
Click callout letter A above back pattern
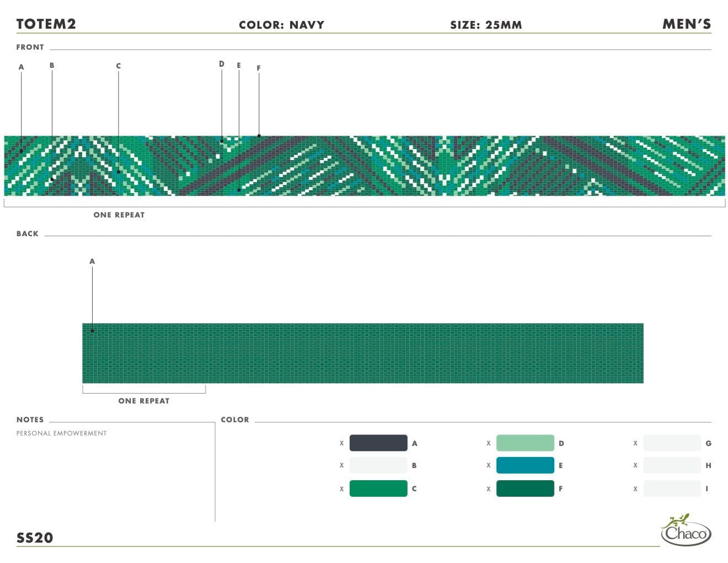click(92, 262)
